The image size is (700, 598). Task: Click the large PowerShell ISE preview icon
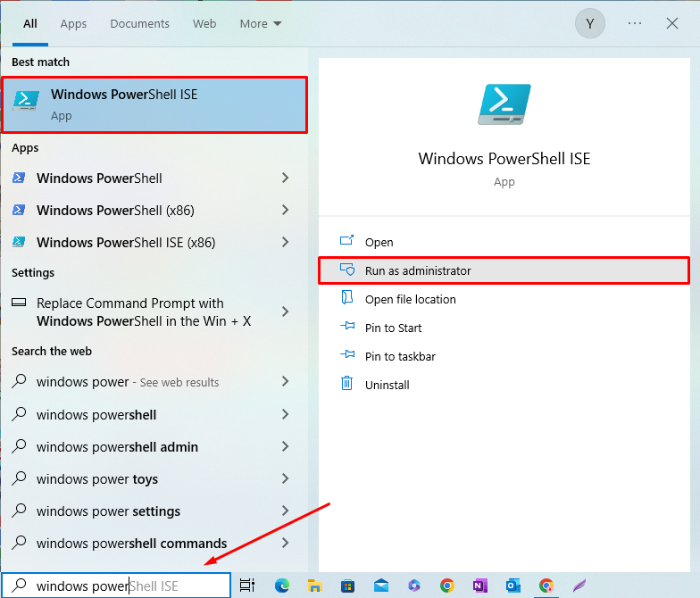(x=504, y=104)
